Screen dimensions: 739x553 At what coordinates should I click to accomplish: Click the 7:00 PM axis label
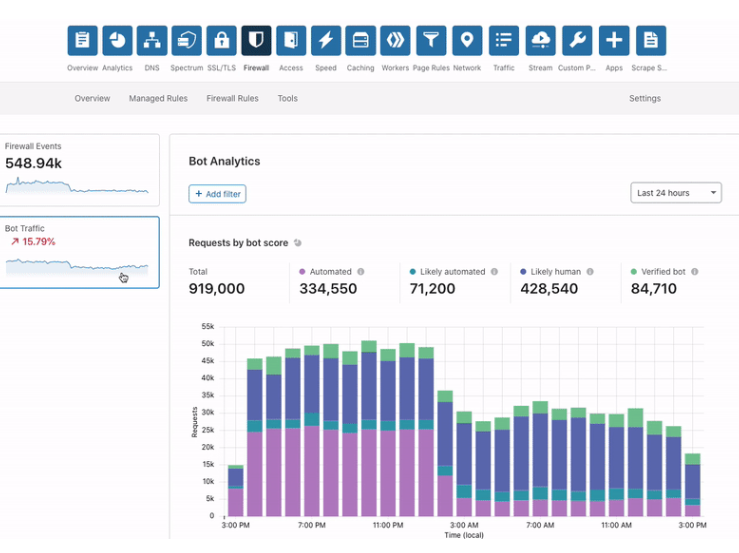[x=312, y=525]
